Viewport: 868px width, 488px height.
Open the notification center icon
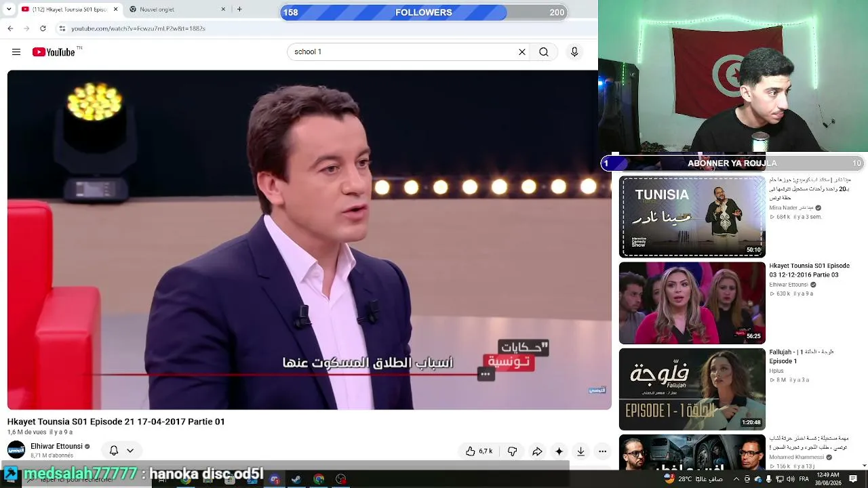tap(854, 479)
